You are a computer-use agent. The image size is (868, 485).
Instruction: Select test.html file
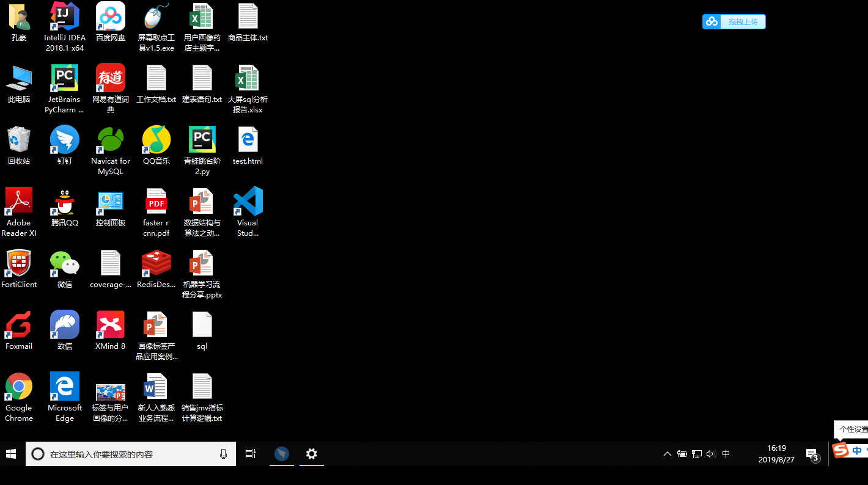[248, 146]
